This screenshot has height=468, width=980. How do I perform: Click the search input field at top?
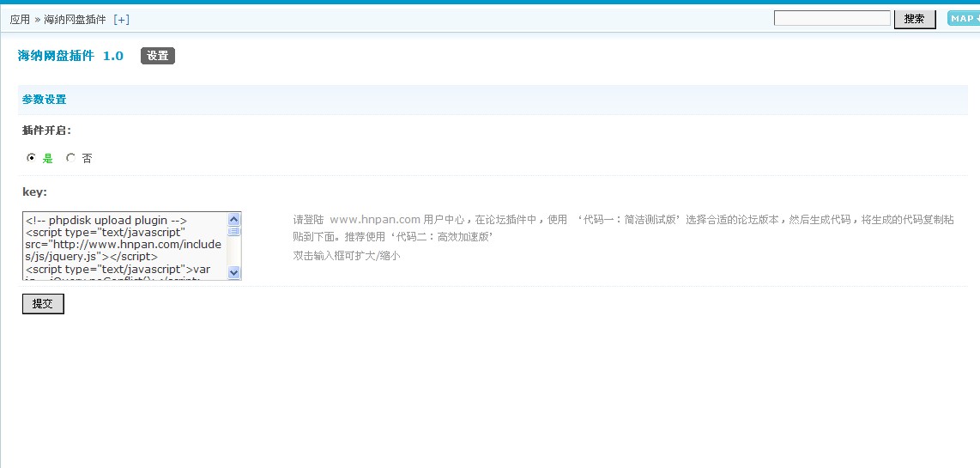tap(832, 18)
